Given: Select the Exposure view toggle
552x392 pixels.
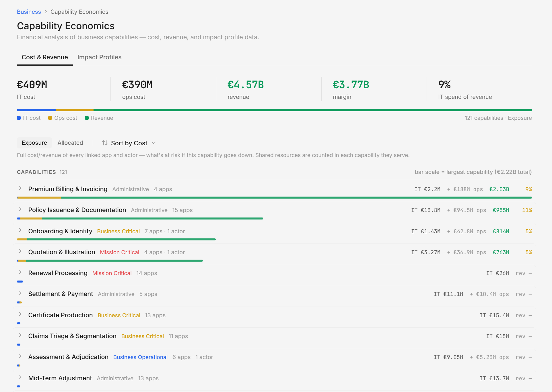Looking at the screenshot, I should point(34,143).
